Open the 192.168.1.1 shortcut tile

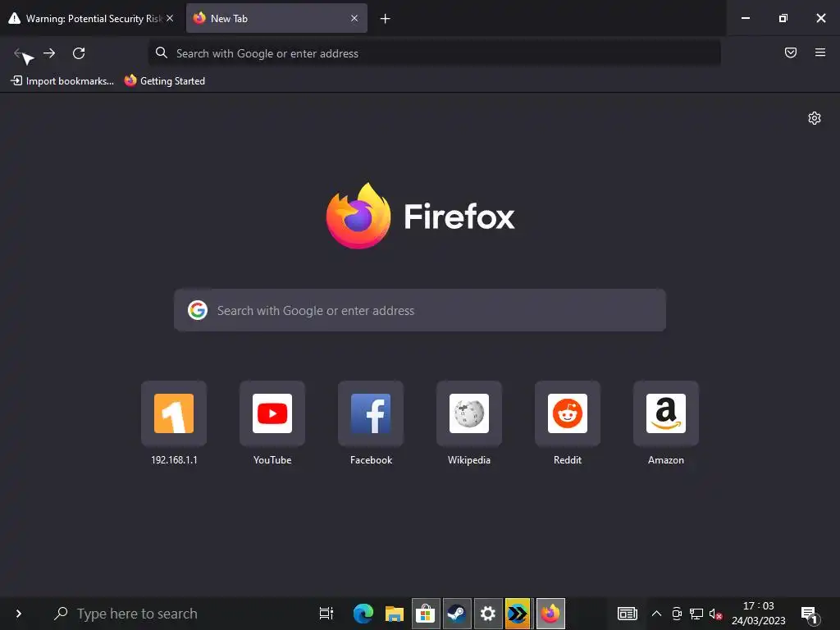174,413
